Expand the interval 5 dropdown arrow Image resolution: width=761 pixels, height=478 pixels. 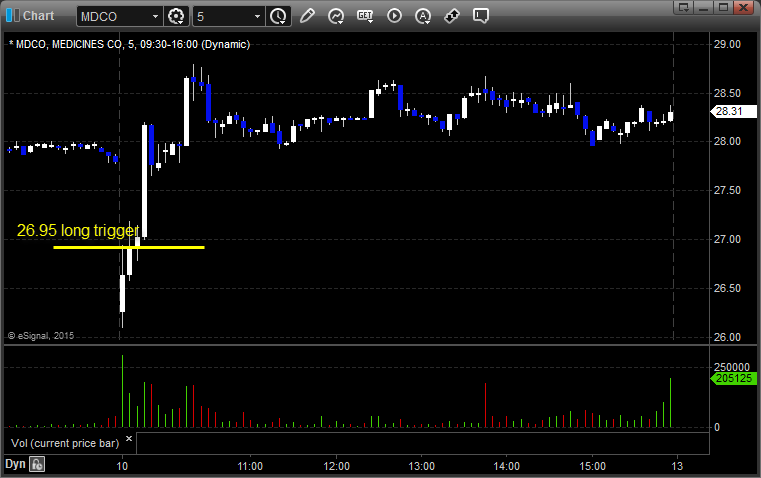click(x=257, y=16)
